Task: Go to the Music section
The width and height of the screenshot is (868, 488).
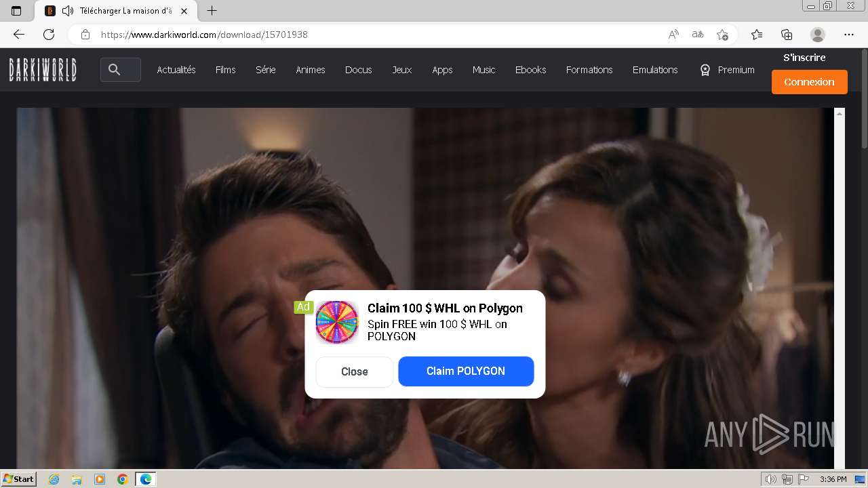Action: tap(484, 70)
